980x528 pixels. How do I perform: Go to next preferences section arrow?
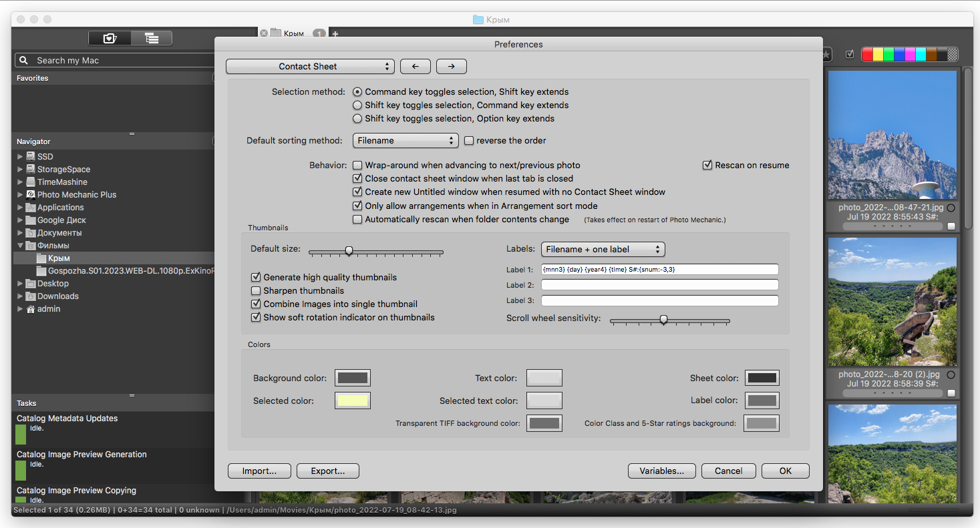click(452, 67)
